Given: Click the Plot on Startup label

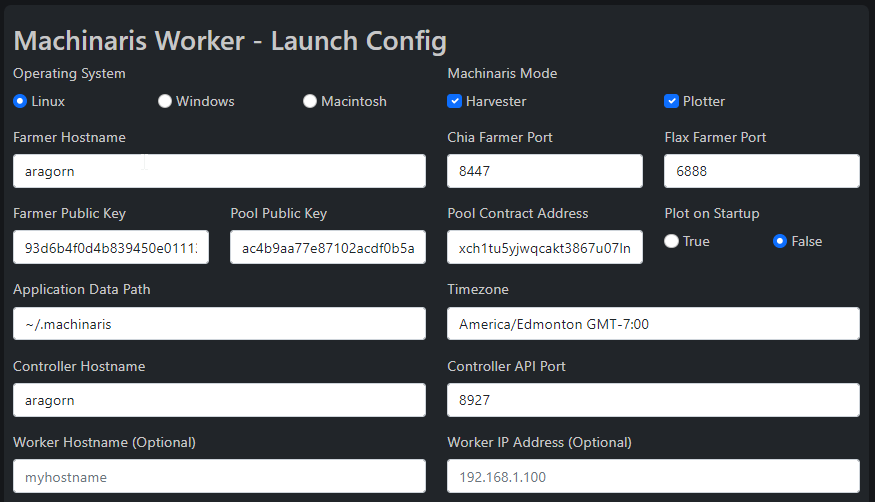Looking at the screenshot, I should click(712, 214).
